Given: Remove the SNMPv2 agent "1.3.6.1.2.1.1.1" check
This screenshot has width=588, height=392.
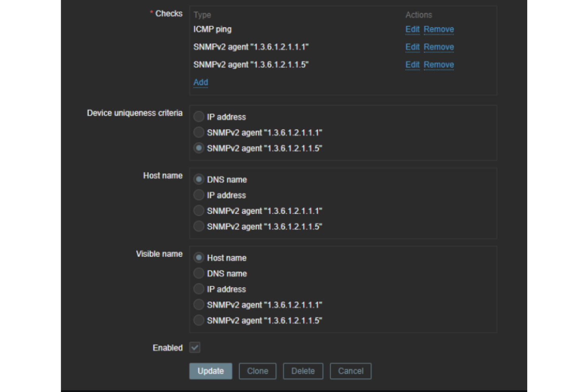Looking at the screenshot, I should pyautogui.click(x=439, y=47).
